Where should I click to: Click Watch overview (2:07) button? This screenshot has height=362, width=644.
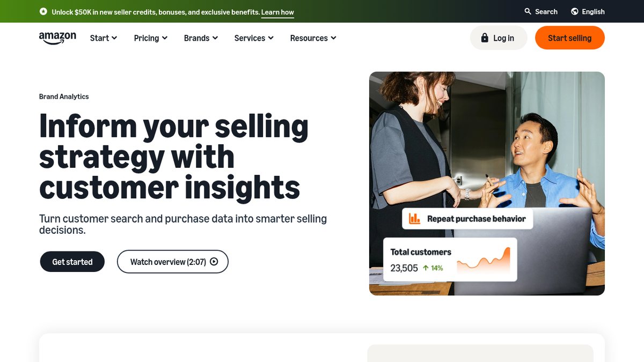coord(173,262)
